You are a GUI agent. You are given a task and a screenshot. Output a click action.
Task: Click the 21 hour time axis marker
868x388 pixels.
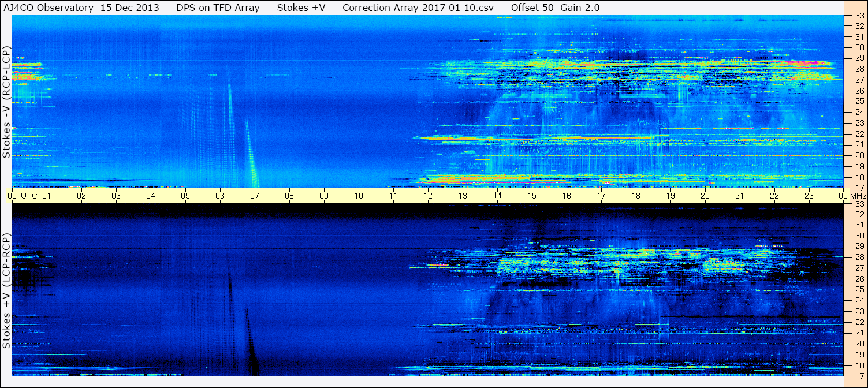740,196
